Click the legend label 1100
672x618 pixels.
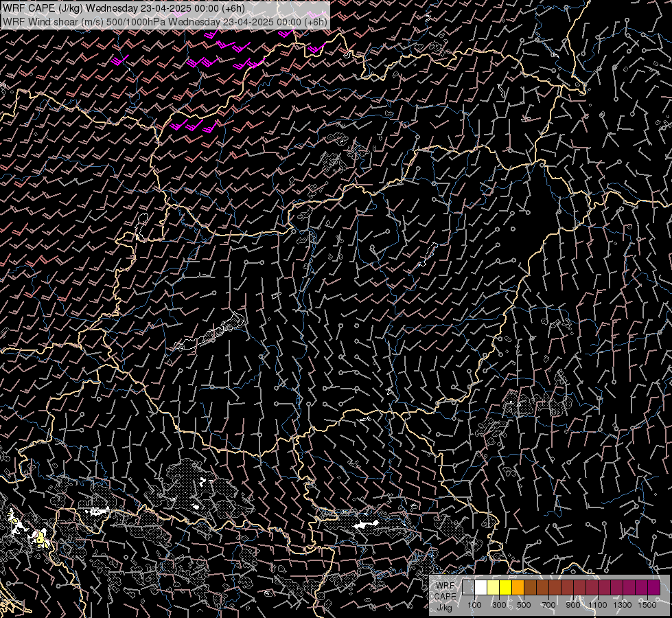(598, 605)
